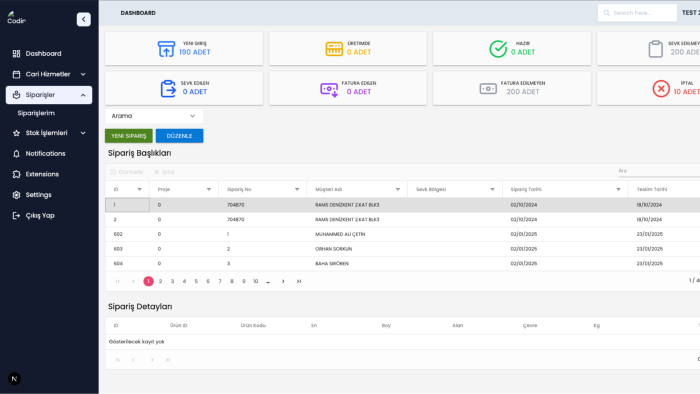Open Siparişlerim submenu item
This screenshot has width=700, height=394.
36,113
